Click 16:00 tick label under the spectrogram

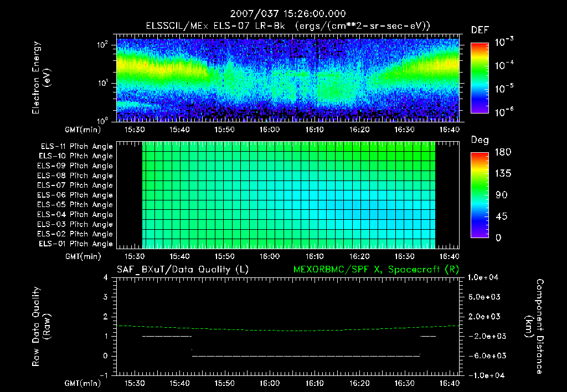(270, 130)
